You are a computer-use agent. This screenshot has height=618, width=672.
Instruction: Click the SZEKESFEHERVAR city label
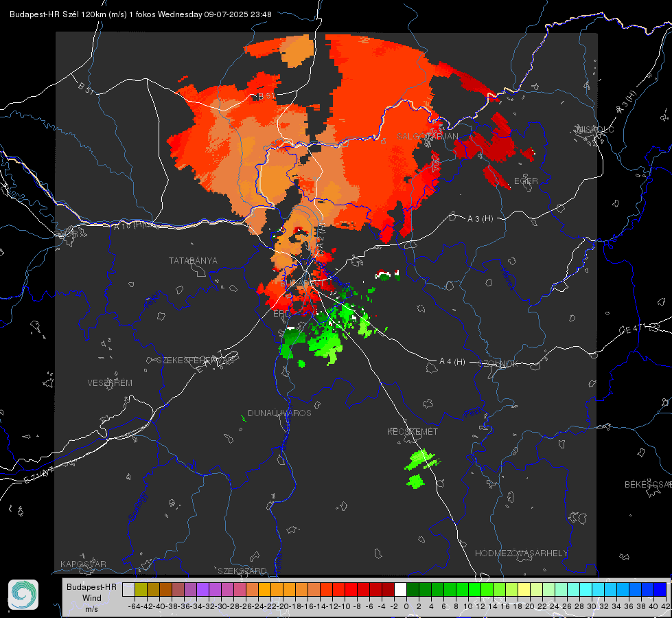pyautogui.click(x=196, y=360)
